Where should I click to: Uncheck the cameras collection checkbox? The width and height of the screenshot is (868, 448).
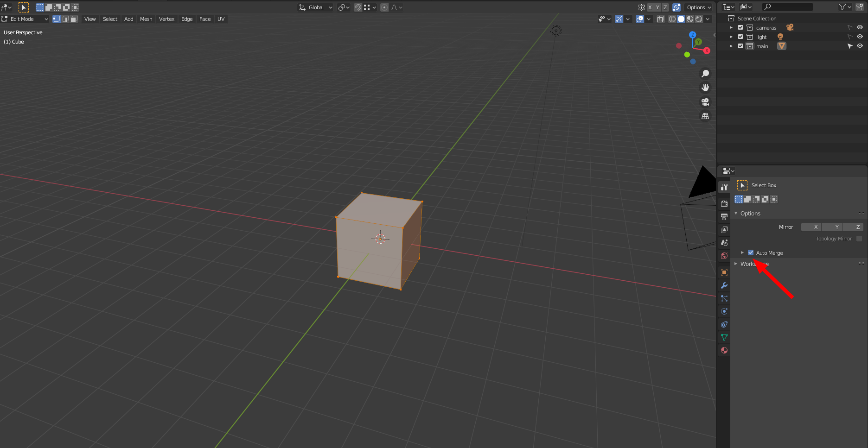(740, 28)
